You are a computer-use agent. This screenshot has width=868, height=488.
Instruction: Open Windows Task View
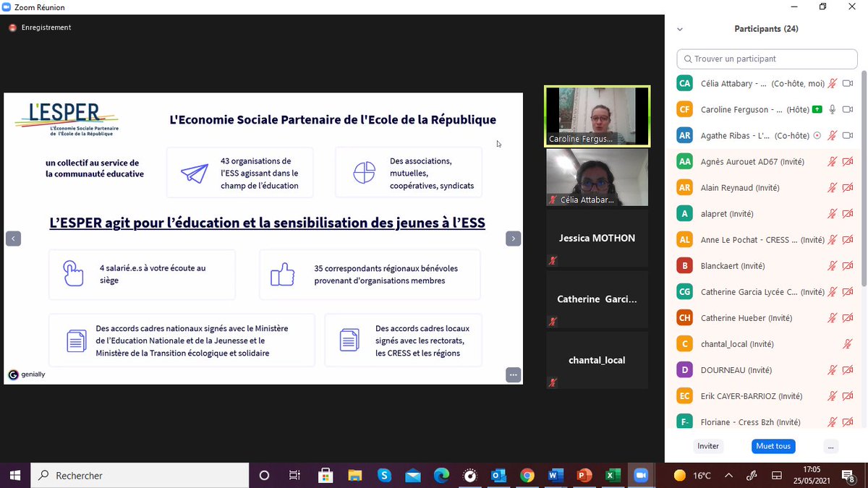coord(294,475)
